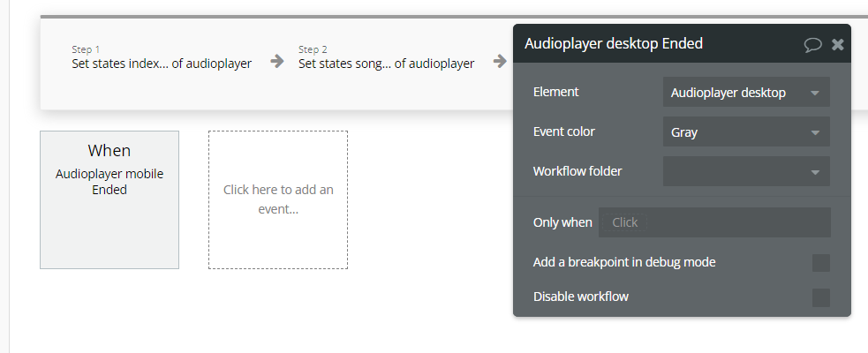The height and width of the screenshot is (353, 868).
Task: Open the Element dropdown showing Audioplayer desktop
Action: tap(745, 93)
